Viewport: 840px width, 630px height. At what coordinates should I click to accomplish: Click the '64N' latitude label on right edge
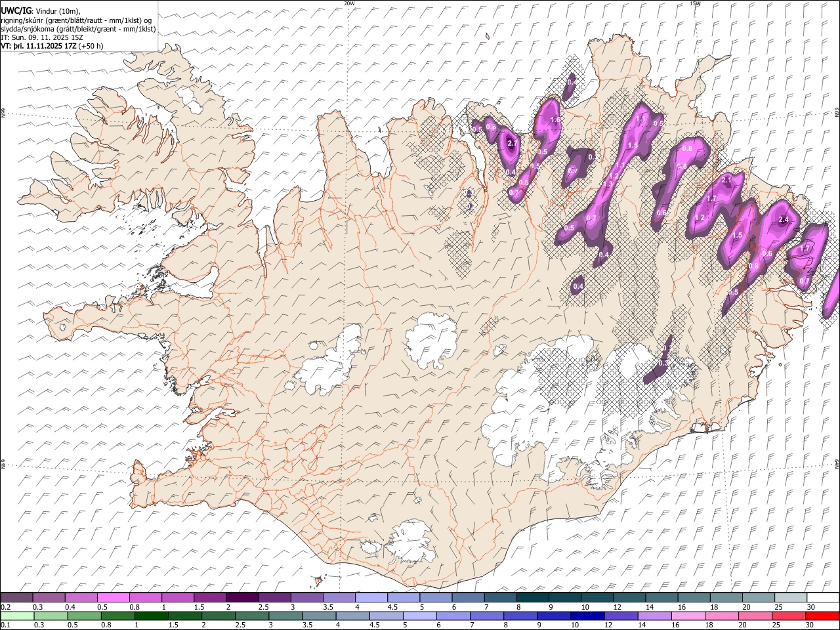[x=837, y=464]
